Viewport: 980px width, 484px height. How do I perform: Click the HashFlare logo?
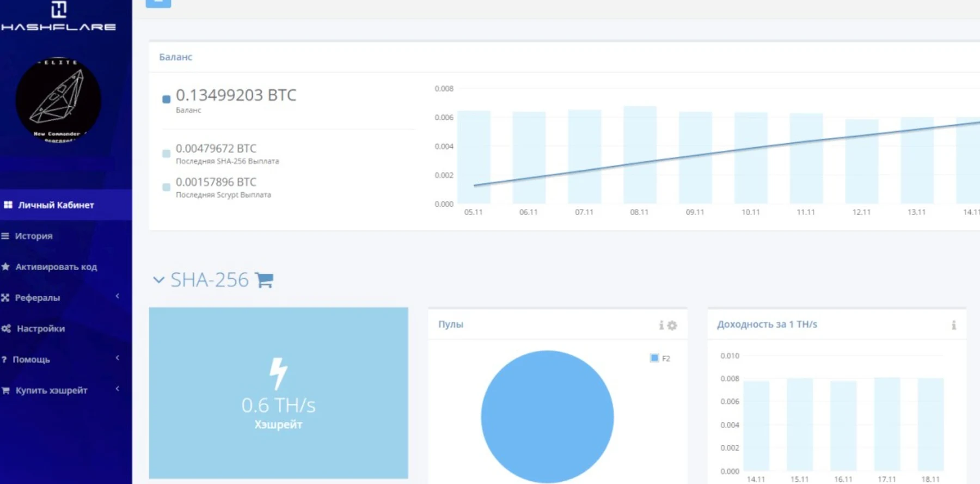point(58,16)
